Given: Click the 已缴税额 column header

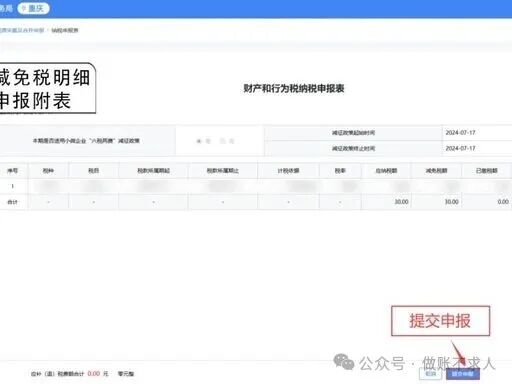Looking at the screenshot, I should tap(486, 171).
